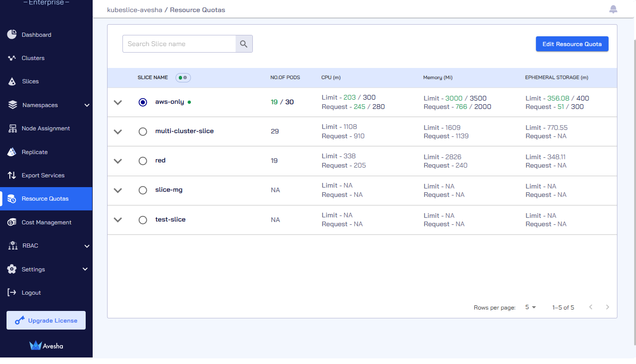Image resolution: width=636 pixels, height=364 pixels.
Task: Expand the aws-only row chevron
Action: pos(118,102)
